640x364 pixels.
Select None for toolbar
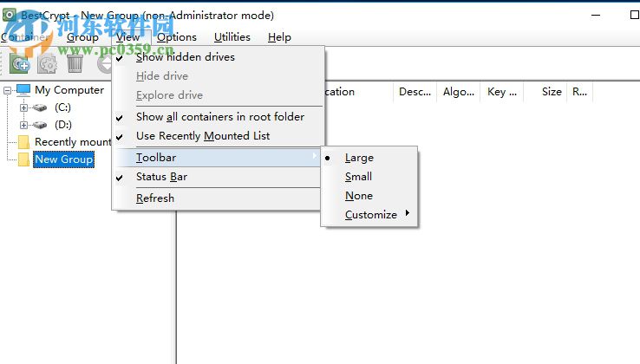click(369, 196)
